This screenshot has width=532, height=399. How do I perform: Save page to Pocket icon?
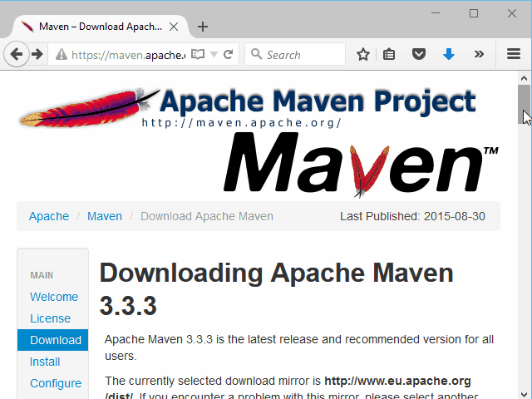(x=420, y=55)
